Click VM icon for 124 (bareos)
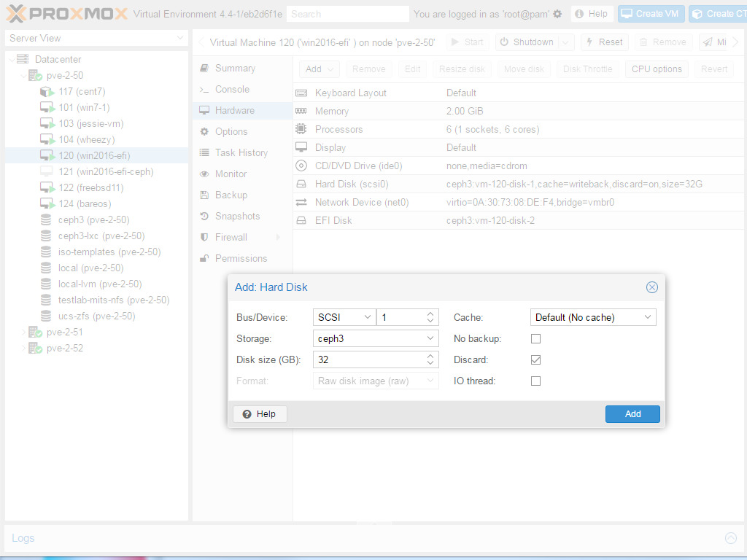The width and height of the screenshot is (747, 560). click(47, 204)
